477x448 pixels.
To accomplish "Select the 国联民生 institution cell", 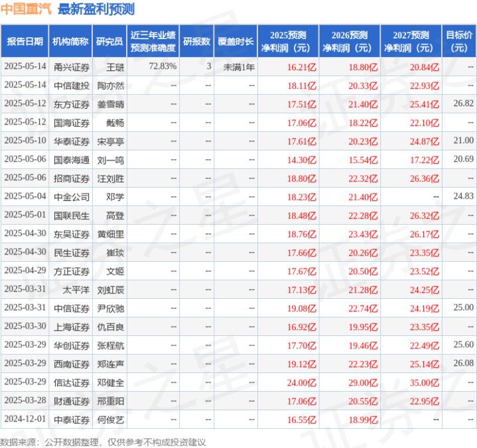I will [72, 215].
